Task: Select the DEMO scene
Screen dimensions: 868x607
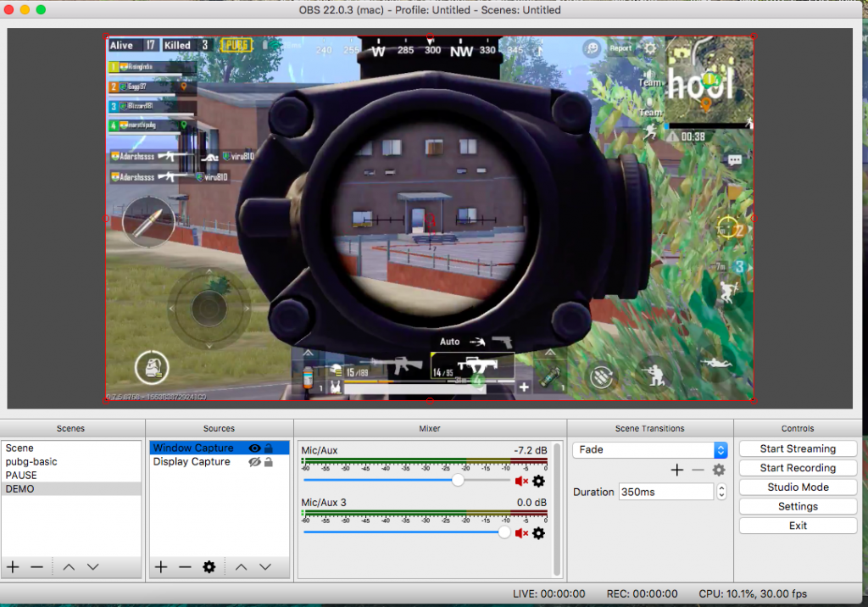Action: click(x=71, y=489)
